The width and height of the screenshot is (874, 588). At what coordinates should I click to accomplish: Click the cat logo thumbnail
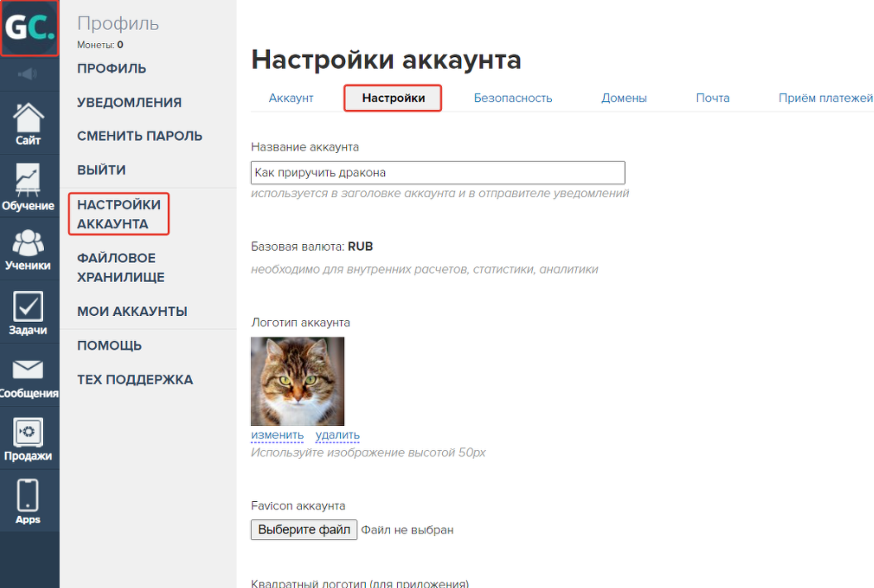[x=297, y=381]
